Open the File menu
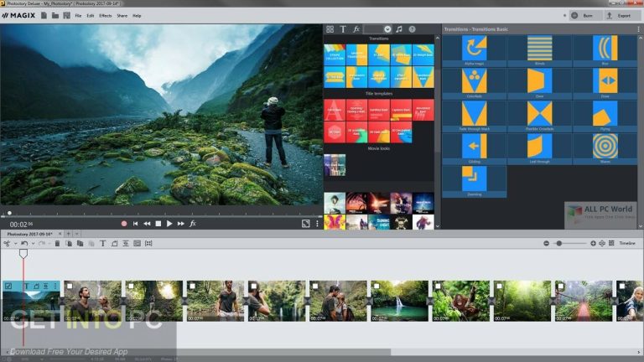This screenshot has height=362, width=644. [78, 16]
